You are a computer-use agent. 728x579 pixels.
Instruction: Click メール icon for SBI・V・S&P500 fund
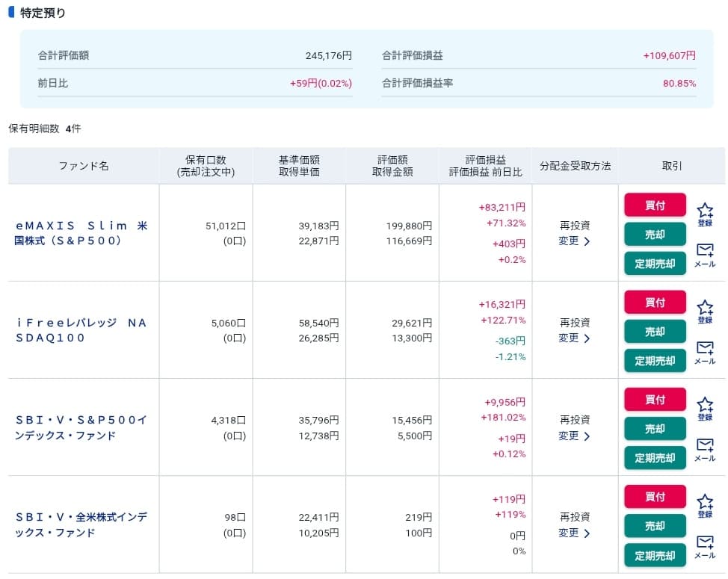coord(705,448)
